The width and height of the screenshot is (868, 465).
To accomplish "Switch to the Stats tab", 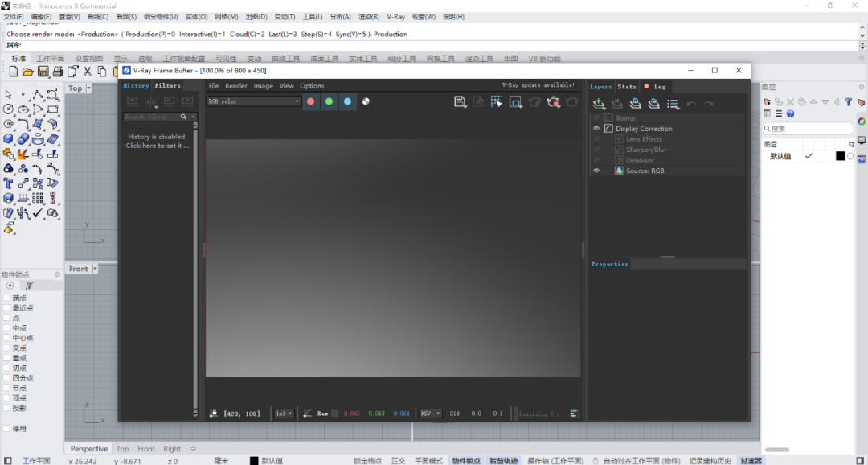I will click(x=627, y=87).
